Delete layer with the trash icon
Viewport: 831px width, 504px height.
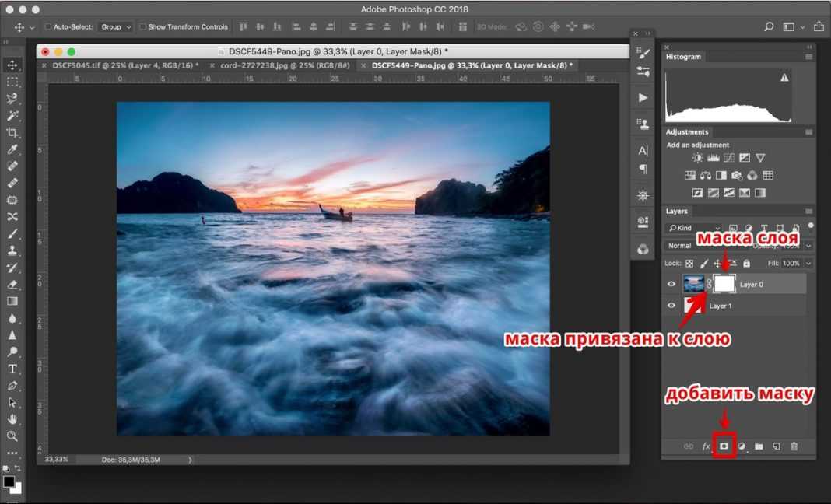point(794,446)
